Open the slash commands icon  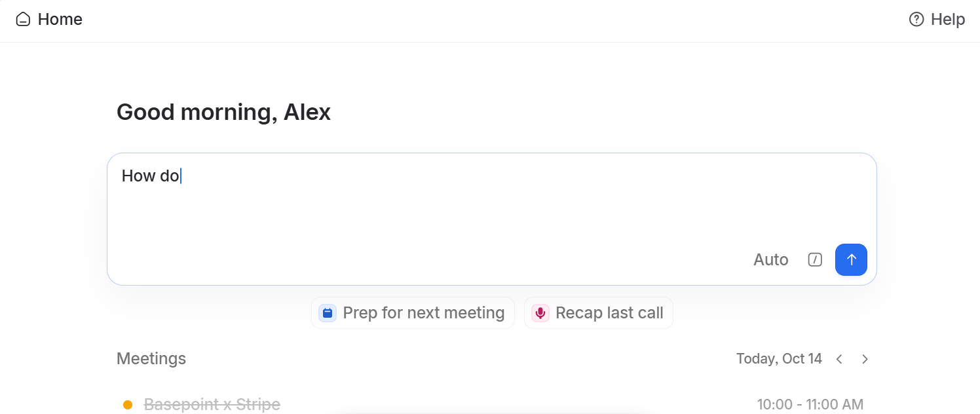pyautogui.click(x=815, y=260)
